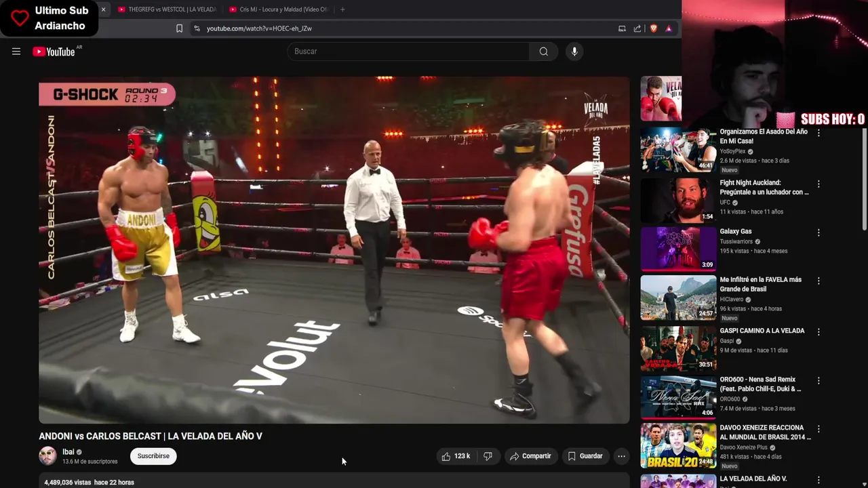Open the cast media icon in the address bar
Viewport: 868px width, 488px height.
[x=622, y=28]
